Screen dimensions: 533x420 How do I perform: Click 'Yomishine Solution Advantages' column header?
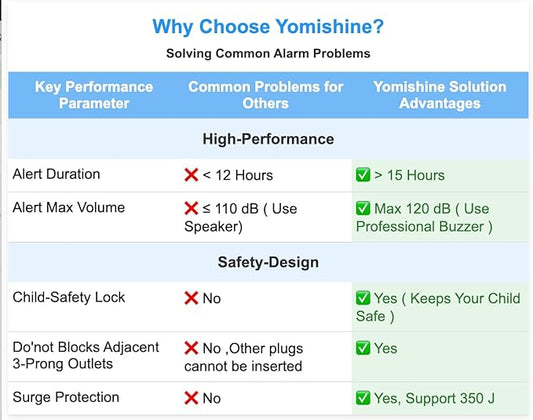pyautogui.click(x=440, y=95)
